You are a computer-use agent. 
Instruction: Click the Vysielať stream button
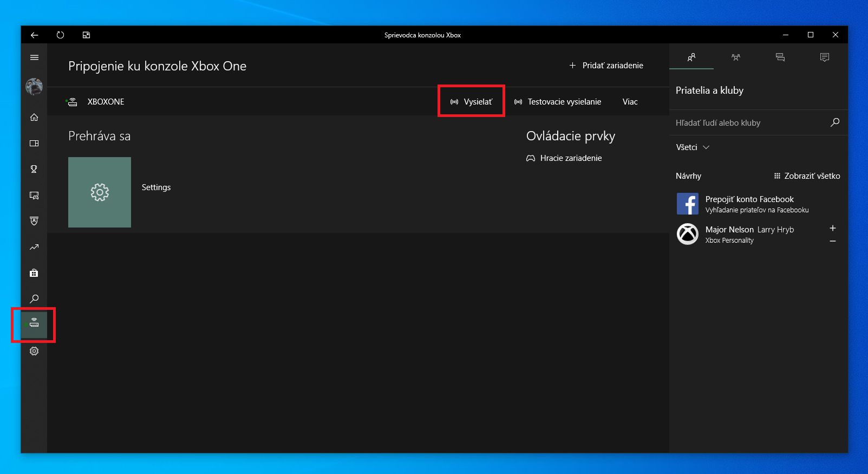point(471,102)
